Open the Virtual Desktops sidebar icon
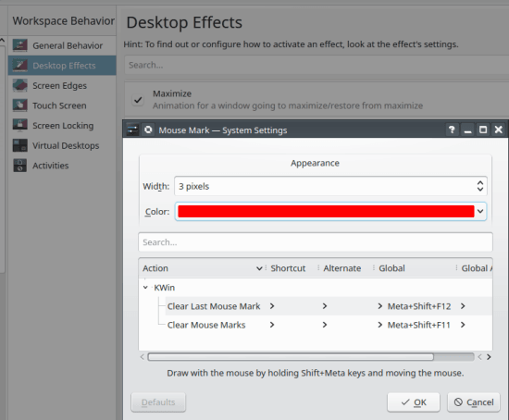 click(19, 145)
